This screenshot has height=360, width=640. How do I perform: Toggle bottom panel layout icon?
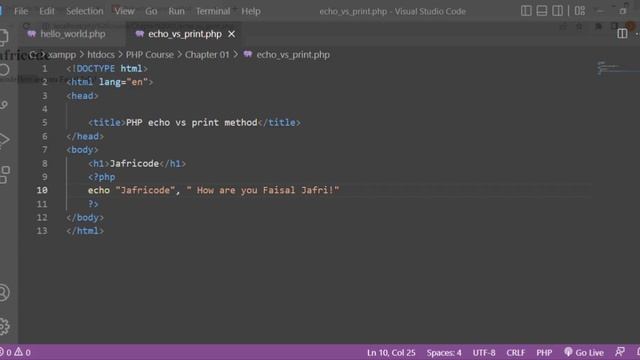542,11
